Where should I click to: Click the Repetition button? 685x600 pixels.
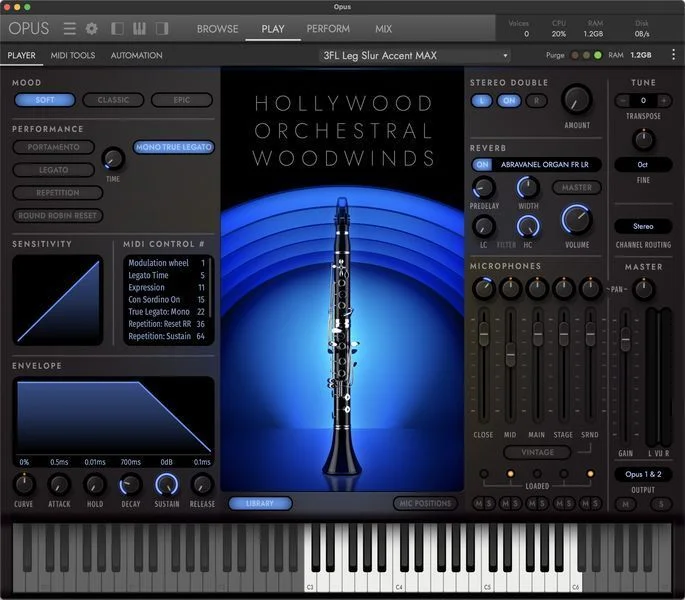[x=57, y=193]
